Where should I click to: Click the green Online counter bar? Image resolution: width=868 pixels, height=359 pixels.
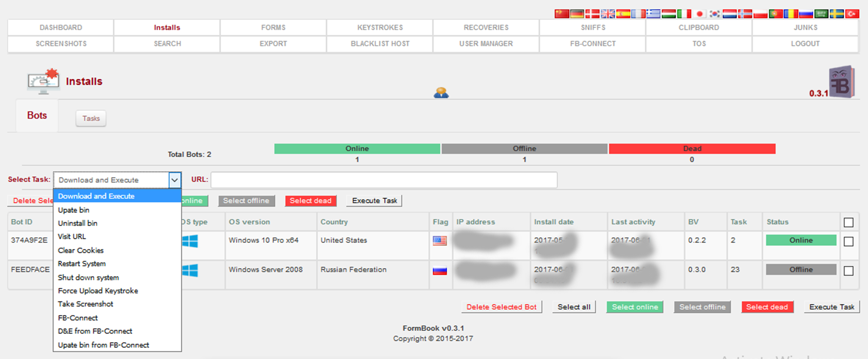point(357,148)
